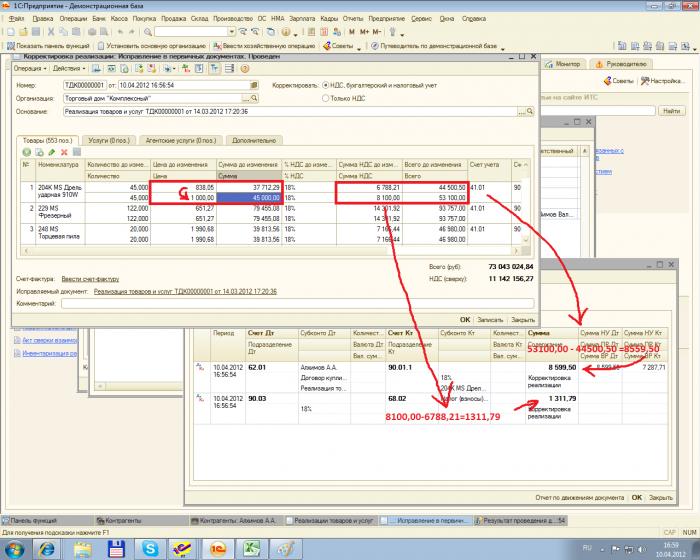Image resolution: width=700 pixels, height=560 pixels.
Task: Open Skype from the Windows taskbar
Action: pos(150,548)
